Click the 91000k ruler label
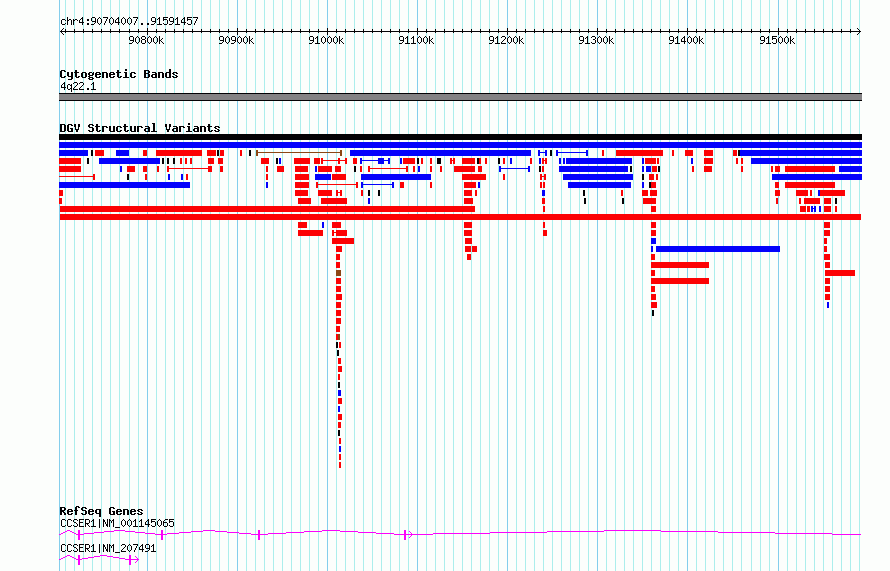Screen dimensions: 890x571 [x=326, y=40]
